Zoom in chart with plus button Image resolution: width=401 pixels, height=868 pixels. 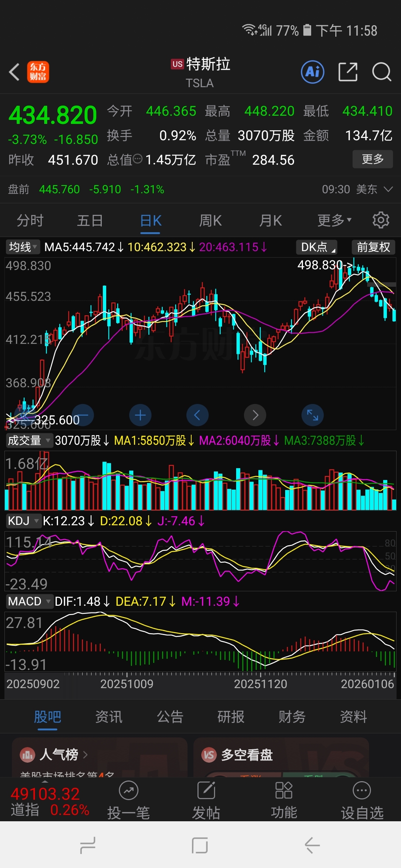coord(140,415)
